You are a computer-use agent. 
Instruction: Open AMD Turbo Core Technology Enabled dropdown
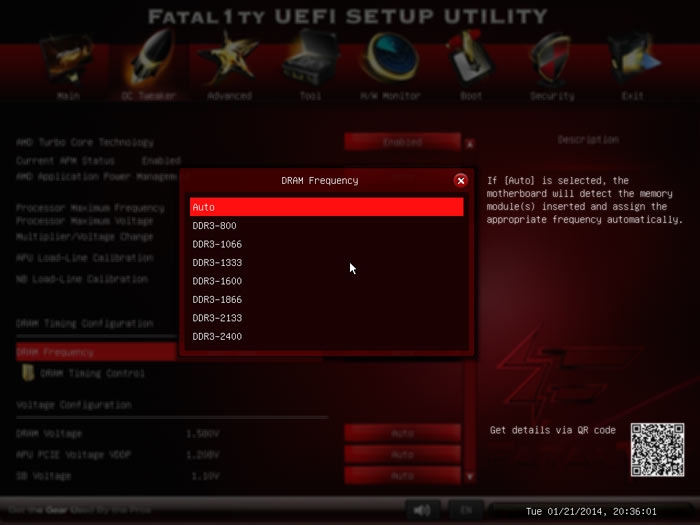[x=402, y=142]
